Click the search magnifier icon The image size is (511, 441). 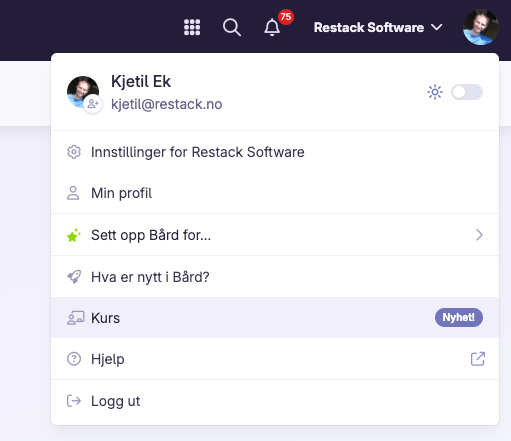pyautogui.click(x=232, y=27)
